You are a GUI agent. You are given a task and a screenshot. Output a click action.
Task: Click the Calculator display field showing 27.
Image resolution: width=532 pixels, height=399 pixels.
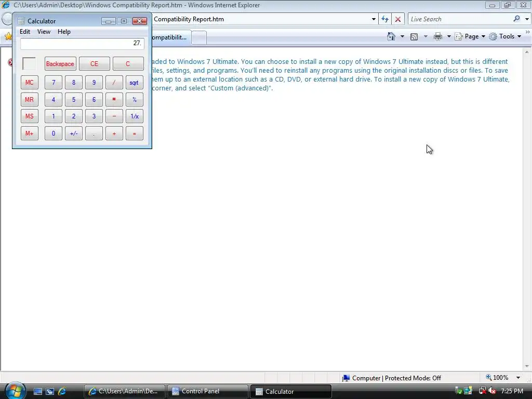point(82,44)
